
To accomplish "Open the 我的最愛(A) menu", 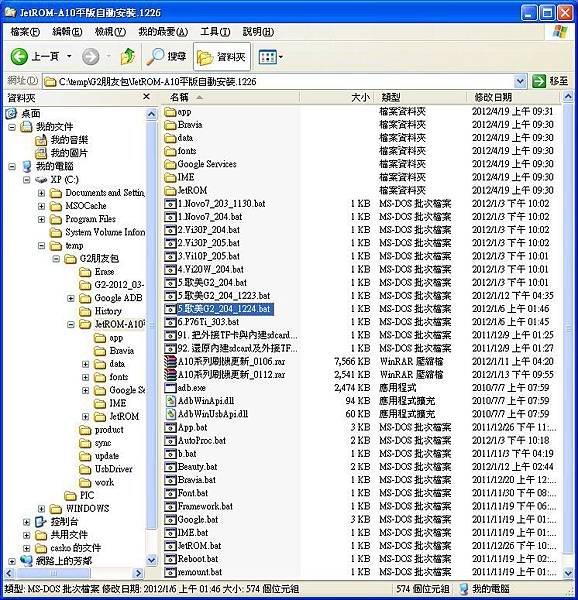I will pos(163,32).
